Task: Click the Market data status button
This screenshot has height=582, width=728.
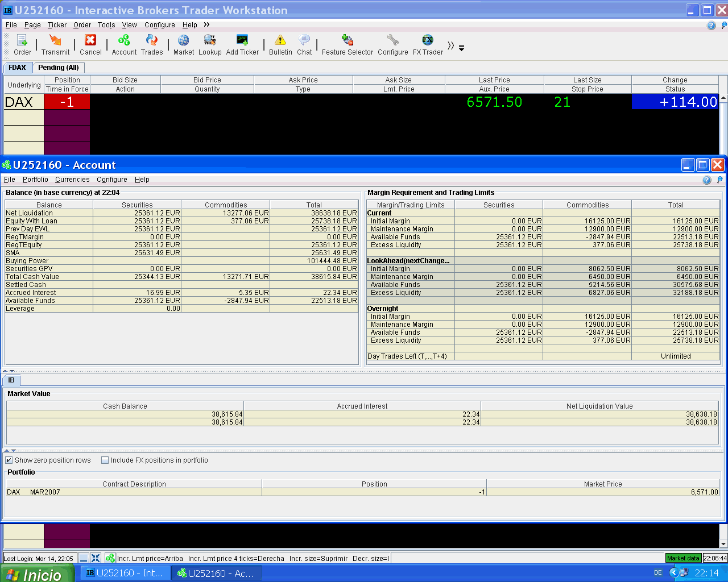Action: [683, 558]
